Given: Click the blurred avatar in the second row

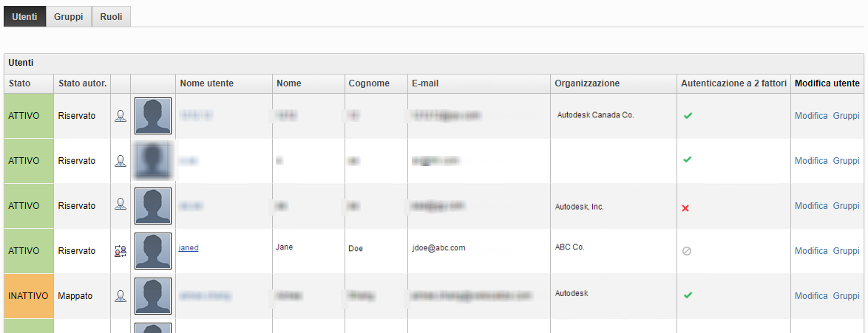Looking at the screenshot, I should tap(153, 161).
